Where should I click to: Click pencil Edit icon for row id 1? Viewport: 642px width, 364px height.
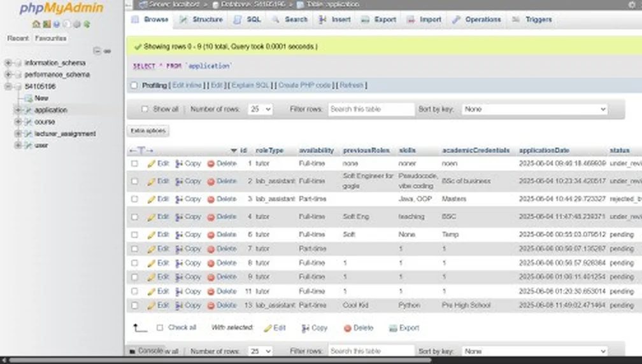(x=152, y=164)
